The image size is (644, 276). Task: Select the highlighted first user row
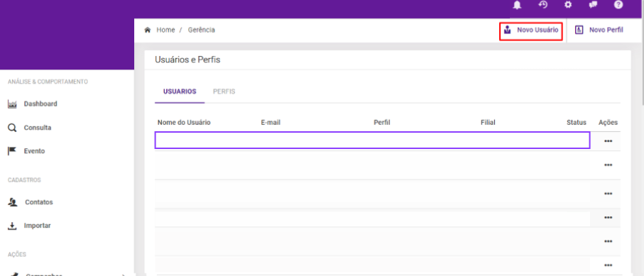(x=372, y=140)
